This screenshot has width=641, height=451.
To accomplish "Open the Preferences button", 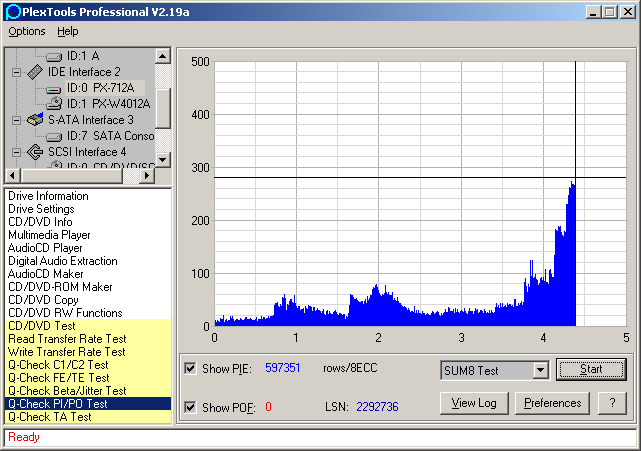I will click(552, 403).
